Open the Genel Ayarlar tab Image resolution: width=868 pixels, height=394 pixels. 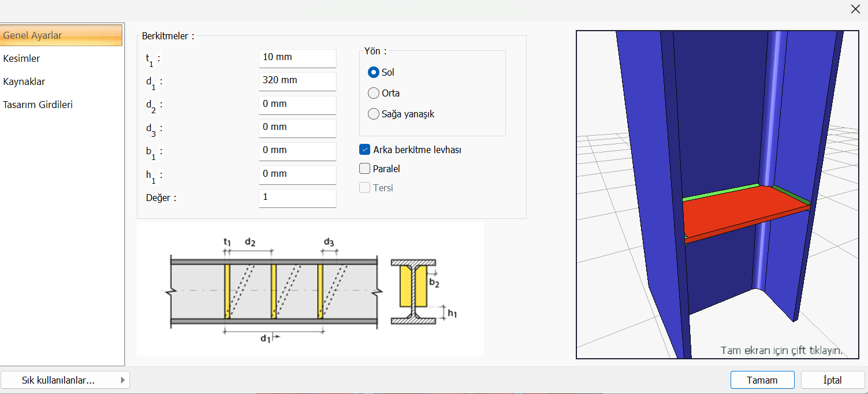(61, 35)
